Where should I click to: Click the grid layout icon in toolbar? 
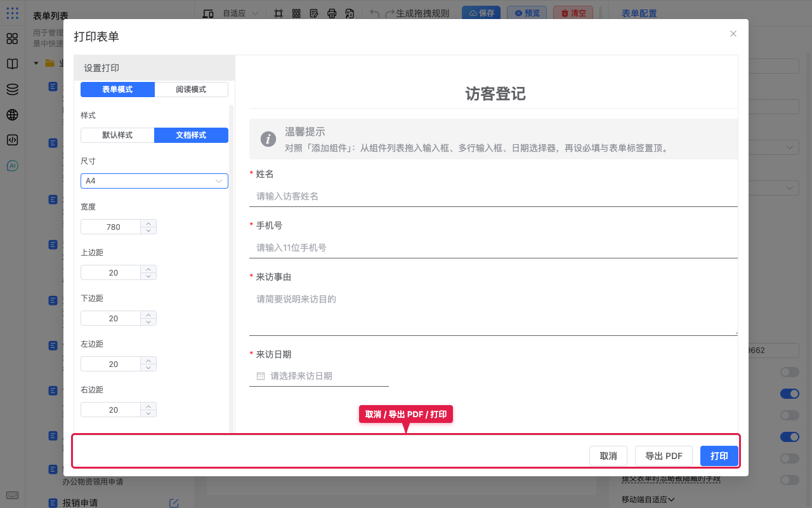(x=296, y=13)
